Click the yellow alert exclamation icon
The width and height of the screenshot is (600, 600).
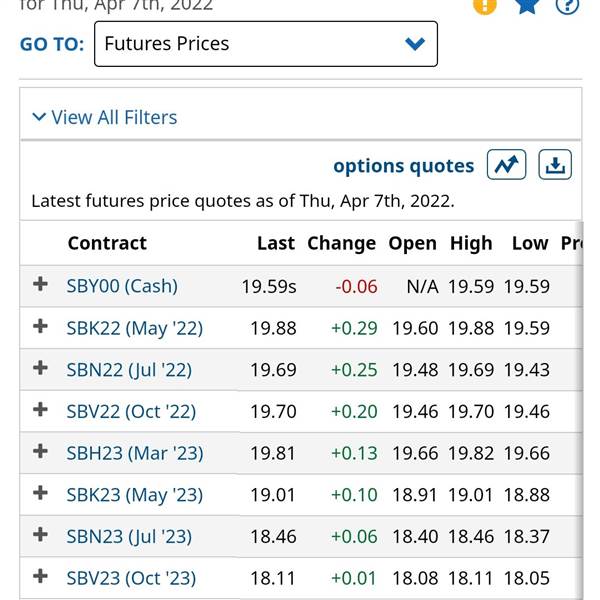(x=484, y=5)
